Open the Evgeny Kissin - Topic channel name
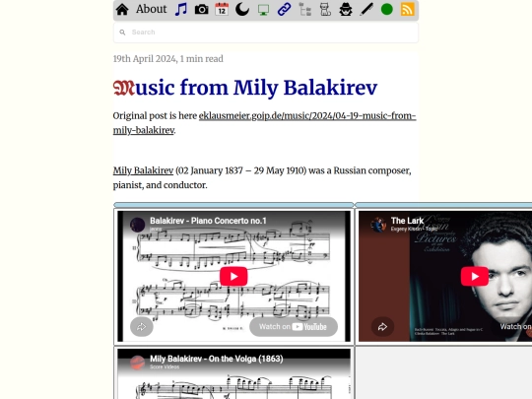This screenshot has width=532, height=399. click(414, 229)
